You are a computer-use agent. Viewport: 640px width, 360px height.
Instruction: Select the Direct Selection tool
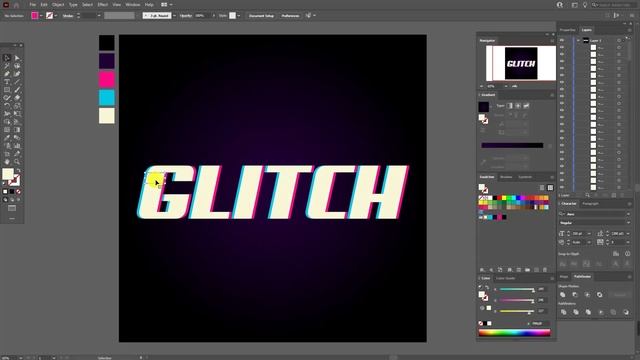pyautogui.click(x=17, y=58)
